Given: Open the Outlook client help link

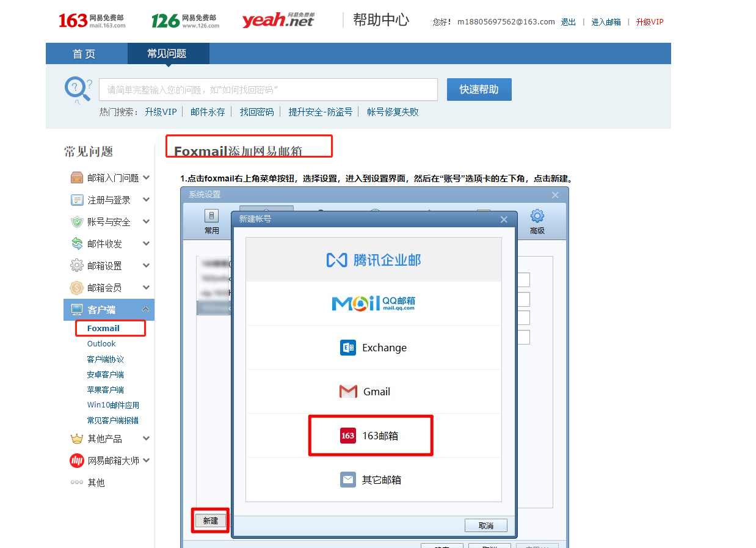Looking at the screenshot, I should click(x=101, y=344).
